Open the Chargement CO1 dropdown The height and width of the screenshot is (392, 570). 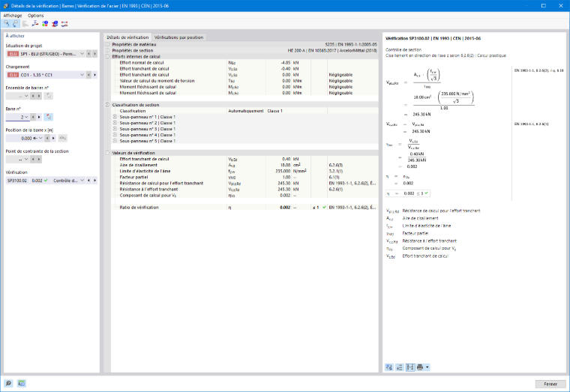pyautogui.click(x=82, y=75)
